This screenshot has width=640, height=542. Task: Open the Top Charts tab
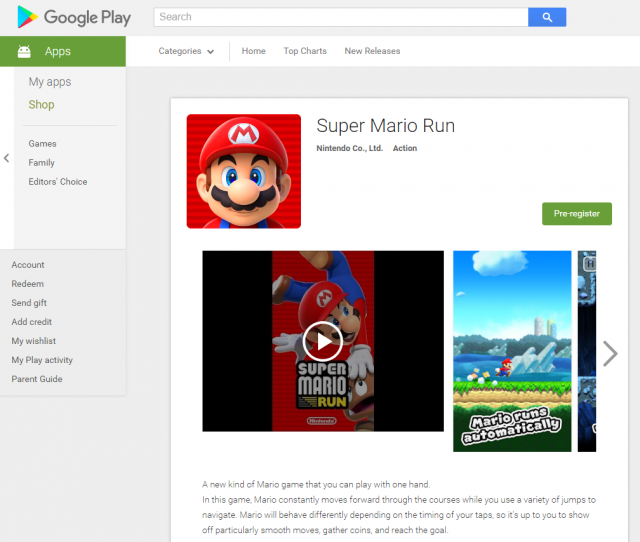point(305,51)
